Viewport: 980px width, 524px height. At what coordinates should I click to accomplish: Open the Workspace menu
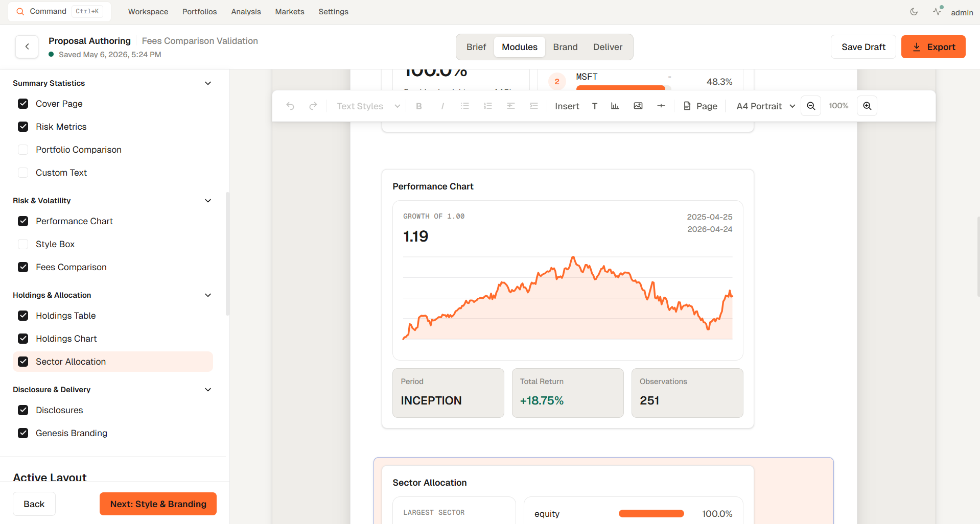pyautogui.click(x=148, y=12)
